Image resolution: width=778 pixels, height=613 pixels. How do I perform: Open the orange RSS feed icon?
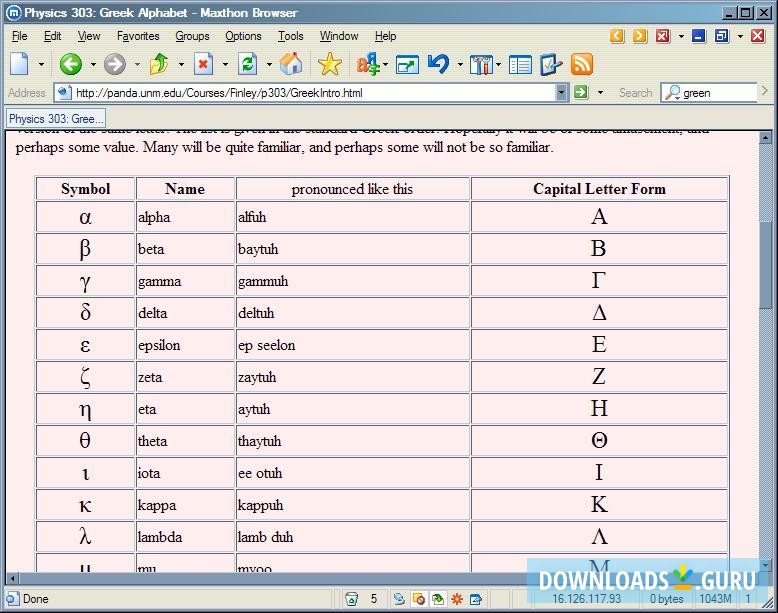click(582, 65)
